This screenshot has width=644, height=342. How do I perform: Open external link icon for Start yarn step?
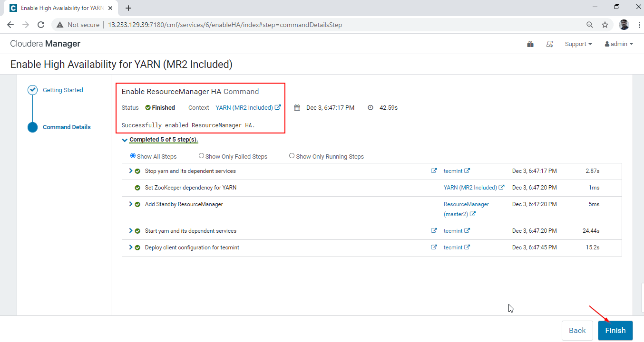pyautogui.click(x=434, y=231)
